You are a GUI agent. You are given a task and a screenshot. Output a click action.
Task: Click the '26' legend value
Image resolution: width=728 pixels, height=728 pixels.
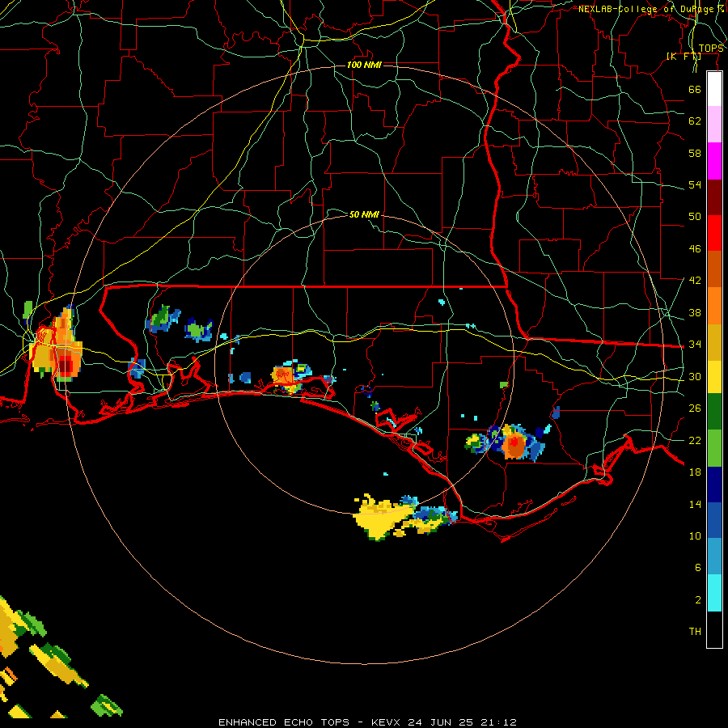pos(695,408)
